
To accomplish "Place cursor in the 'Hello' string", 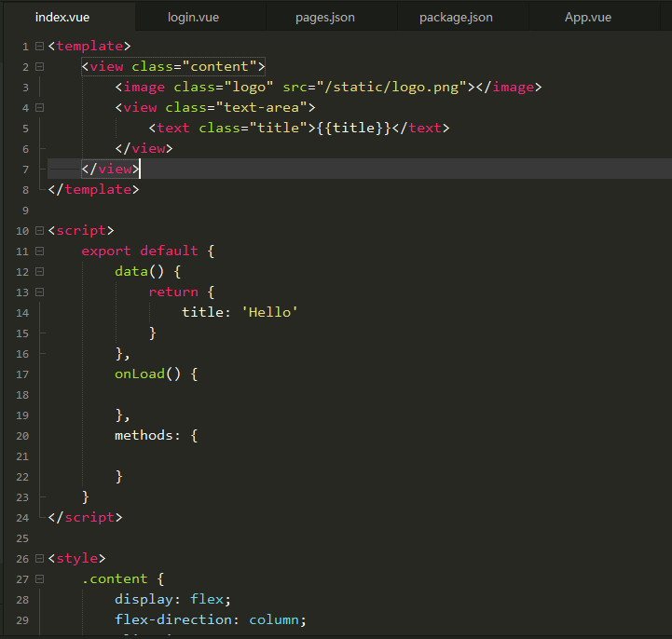I will point(270,312).
